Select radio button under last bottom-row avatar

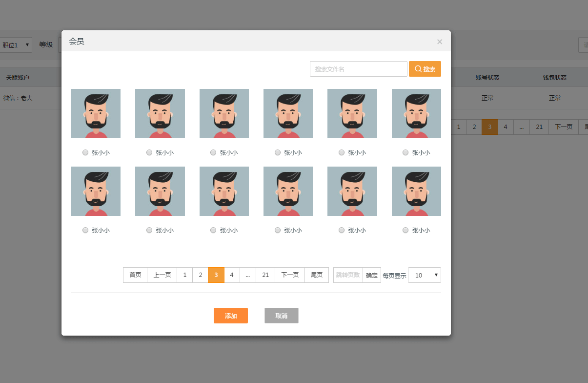[x=406, y=230]
